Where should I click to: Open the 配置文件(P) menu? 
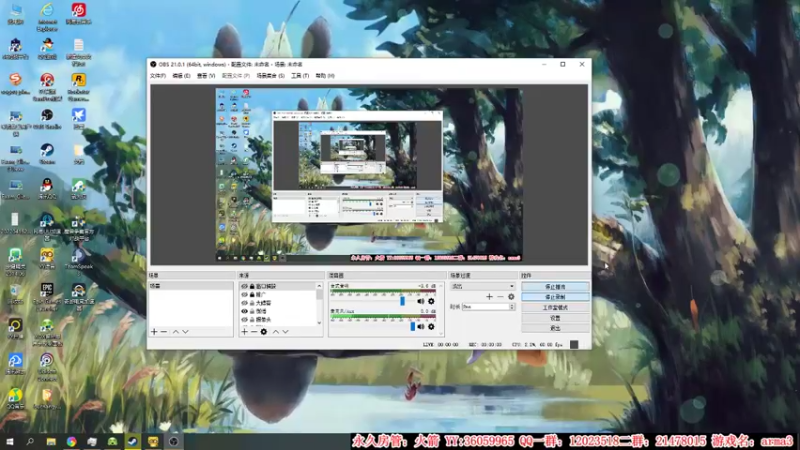tap(236, 76)
